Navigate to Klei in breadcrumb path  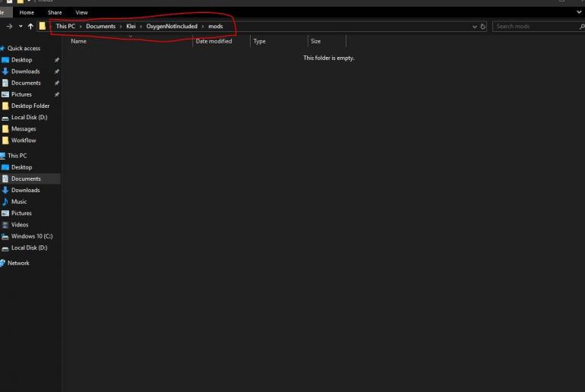coord(131,27)
